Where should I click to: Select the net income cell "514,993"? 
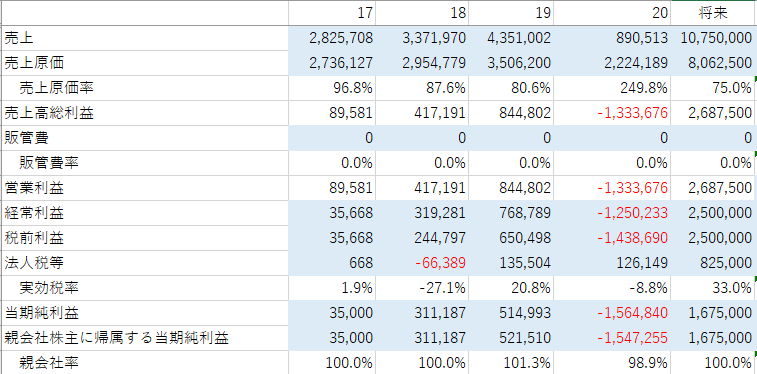click(x=510, y=313)
